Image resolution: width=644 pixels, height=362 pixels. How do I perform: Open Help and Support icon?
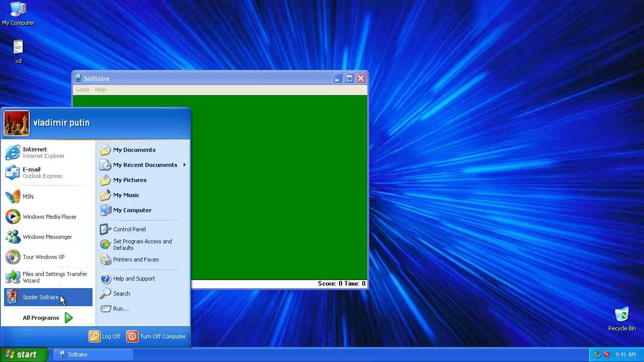pyautogui.click(x=105, y=279)
